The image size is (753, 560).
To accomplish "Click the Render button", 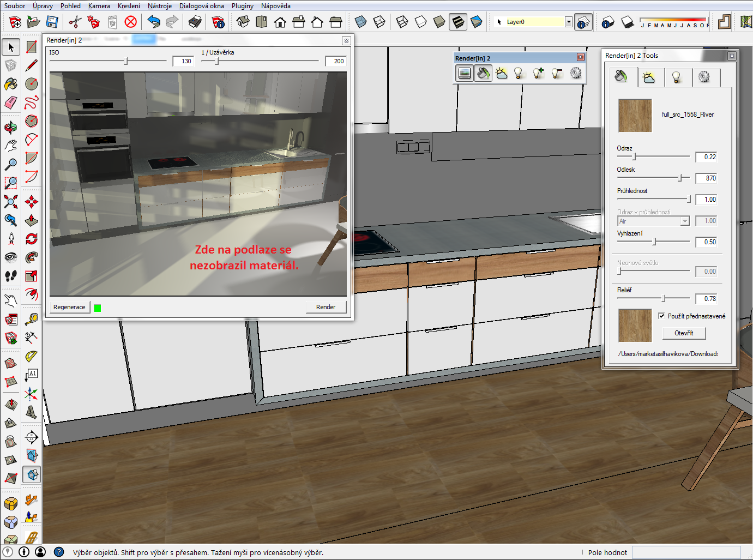I will (x=326, y=307).
